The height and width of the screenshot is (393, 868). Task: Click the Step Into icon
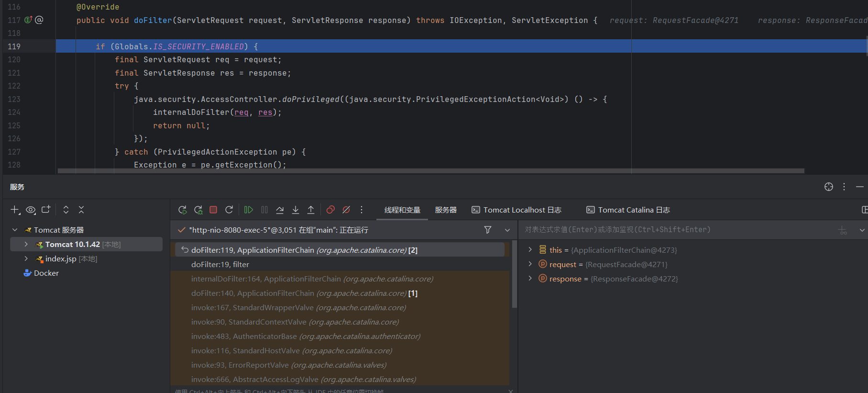(x=296, y=210)
